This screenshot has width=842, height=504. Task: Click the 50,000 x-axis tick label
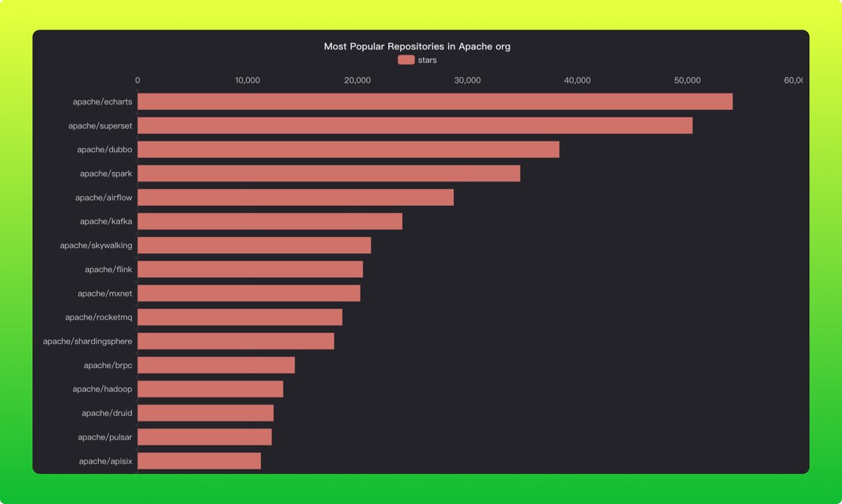(688, 81)
